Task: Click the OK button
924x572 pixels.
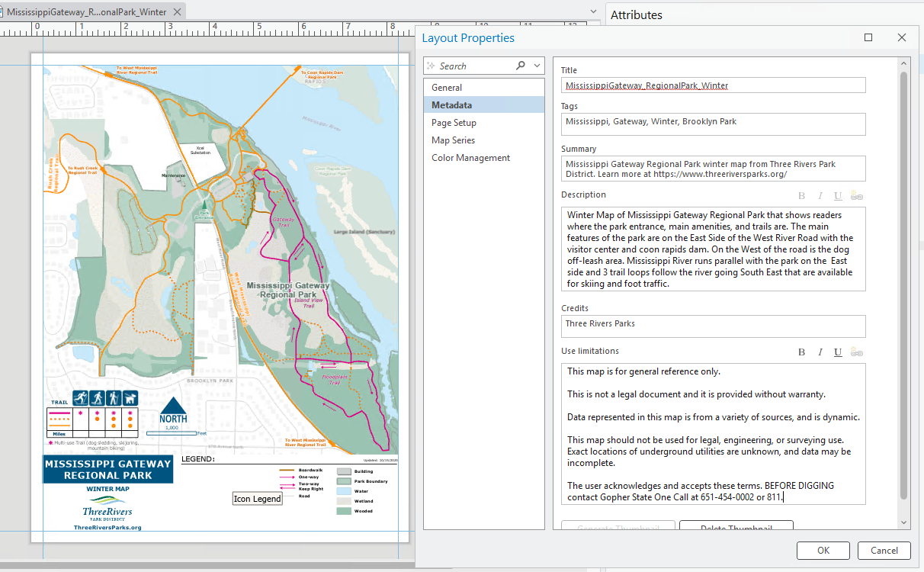Action: point(823,551)
